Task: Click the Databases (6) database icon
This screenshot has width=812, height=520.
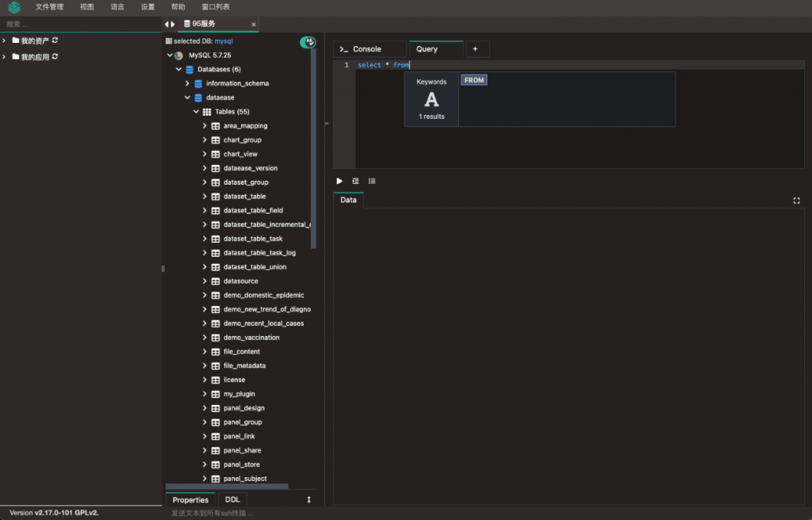Action: click(190, 70)
